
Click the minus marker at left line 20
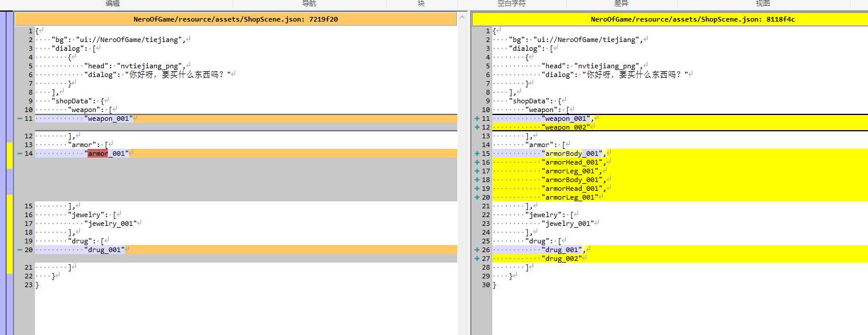tap(20, 250)
